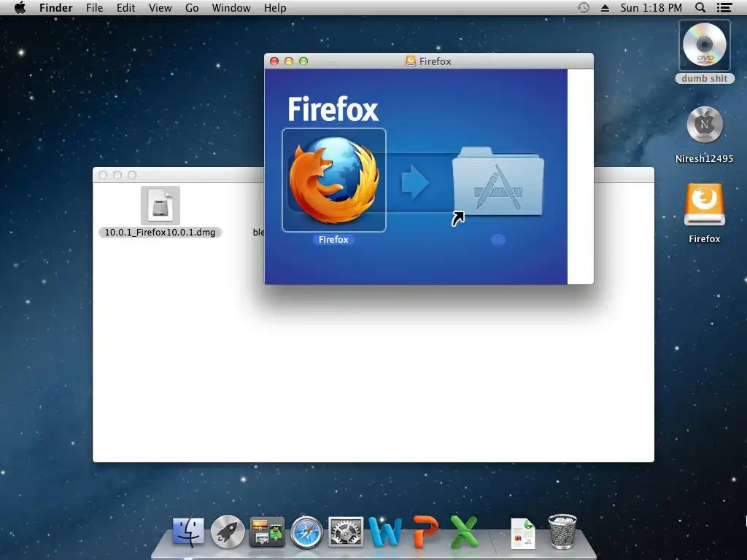
Task: Click the clock showing Sun 1:18 PM
Action: [651, 8]
